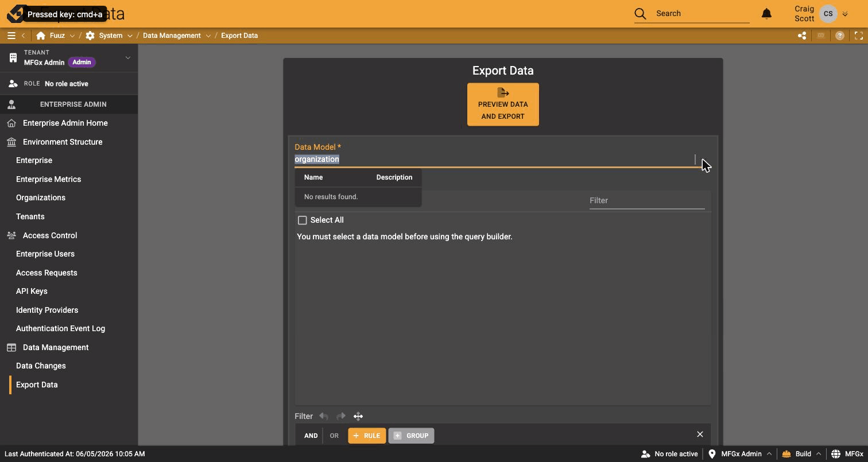Click the Data Management table icon
The width and height of the screenshot is (868, 462).
click(11, 347)
